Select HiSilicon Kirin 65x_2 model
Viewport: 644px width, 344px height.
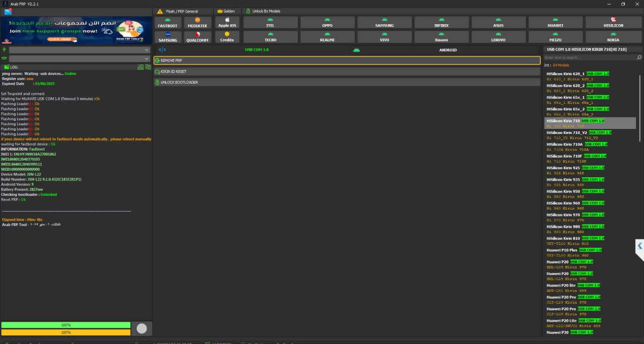click(591, 111)
